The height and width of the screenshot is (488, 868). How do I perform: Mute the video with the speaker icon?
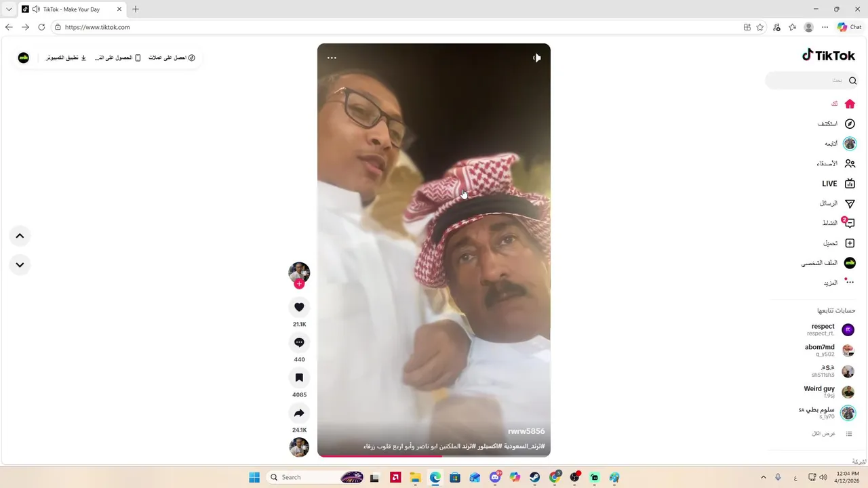point(536,58)
